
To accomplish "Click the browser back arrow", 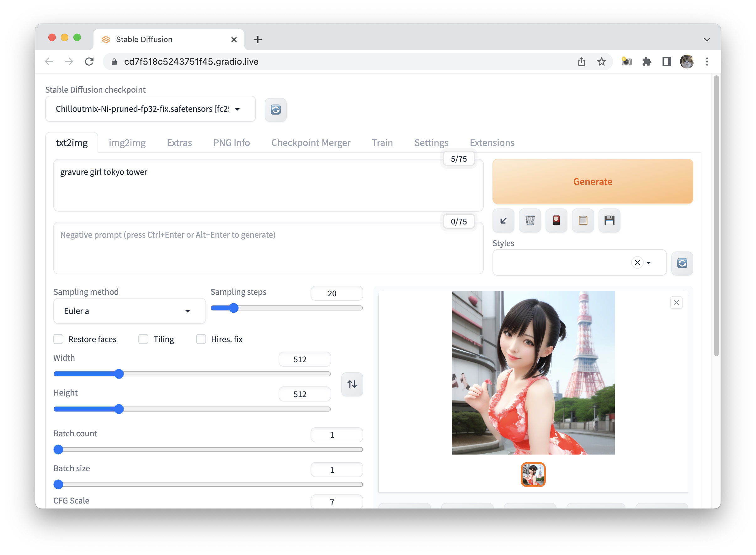I will [x=49, y=62].
